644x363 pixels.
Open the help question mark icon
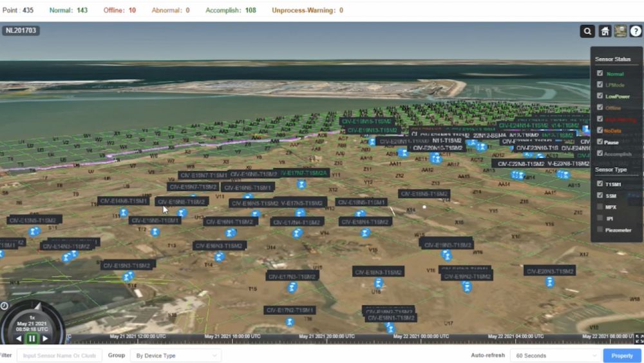pos(636,31)
